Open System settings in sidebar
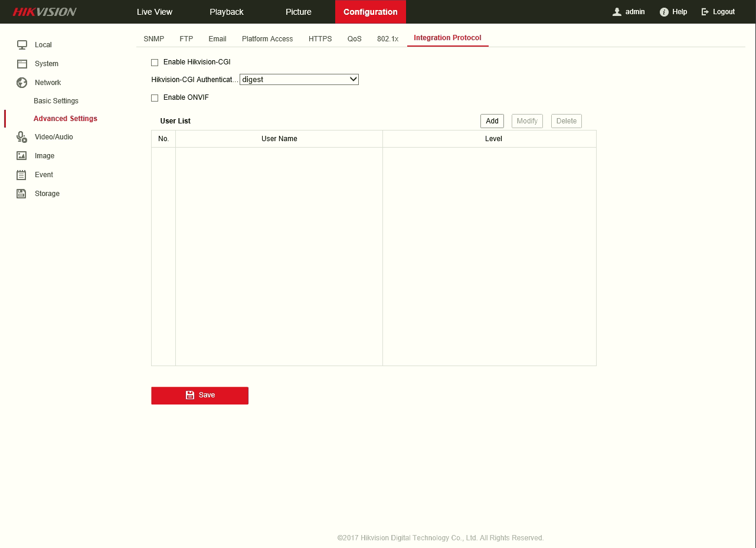The height and width of the screenshot is (548, 756). pyautogui.click(x=47, y=64)
